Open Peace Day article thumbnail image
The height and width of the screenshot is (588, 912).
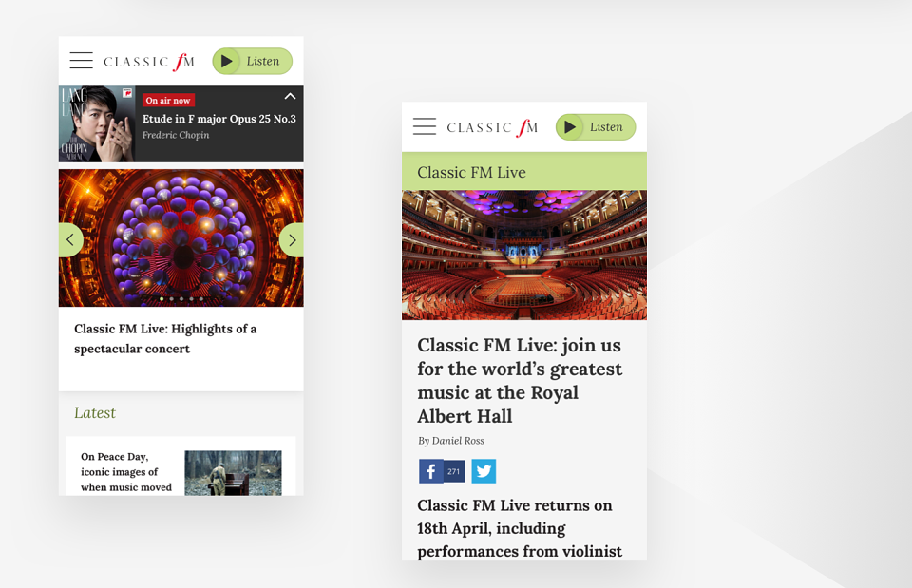234,473
